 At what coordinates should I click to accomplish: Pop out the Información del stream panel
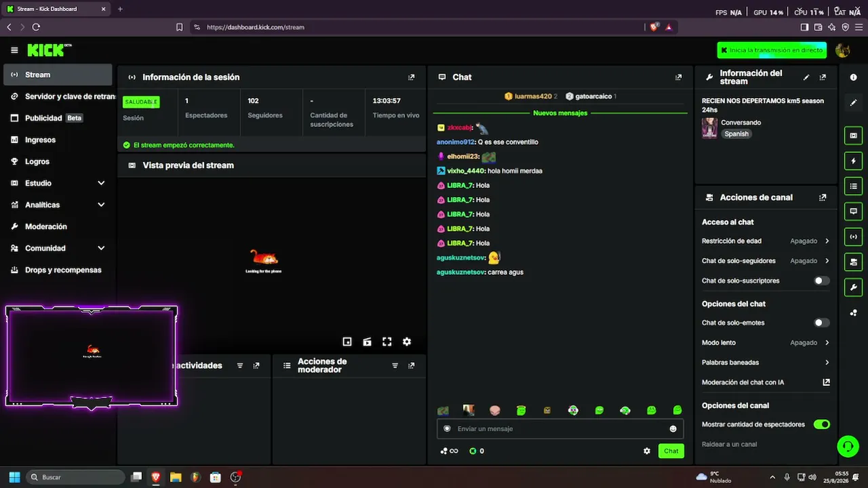[x=823, y=77]
